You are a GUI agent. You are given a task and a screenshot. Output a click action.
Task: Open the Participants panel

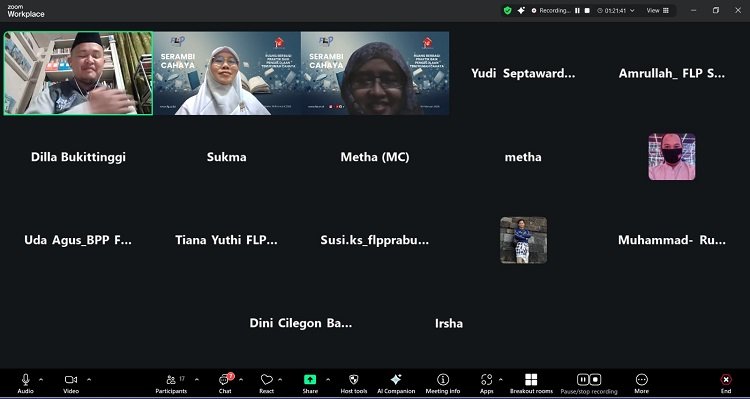point(172,383)
